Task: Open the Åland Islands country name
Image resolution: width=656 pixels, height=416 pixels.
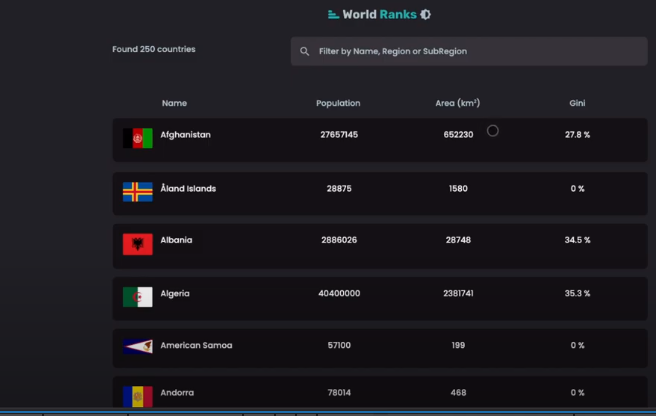Action: 188,188
